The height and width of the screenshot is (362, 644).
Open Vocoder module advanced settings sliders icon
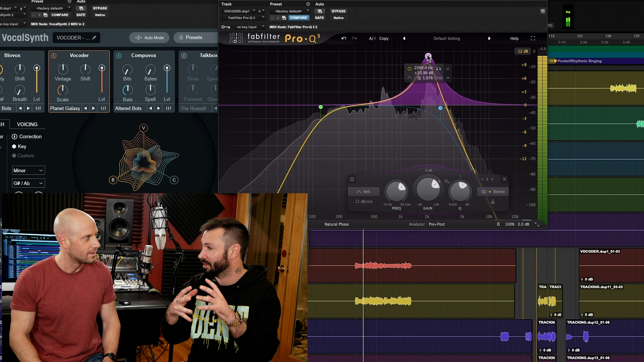(103, 108)
